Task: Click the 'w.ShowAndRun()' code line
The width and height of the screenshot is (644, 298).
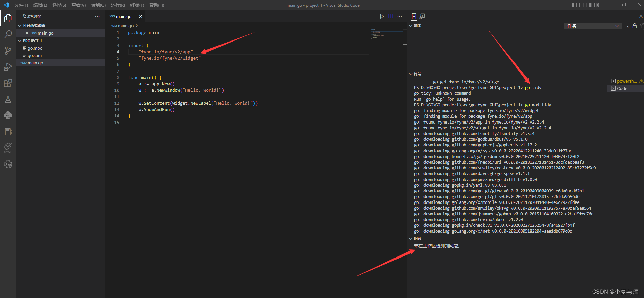Action: [156, 110]
